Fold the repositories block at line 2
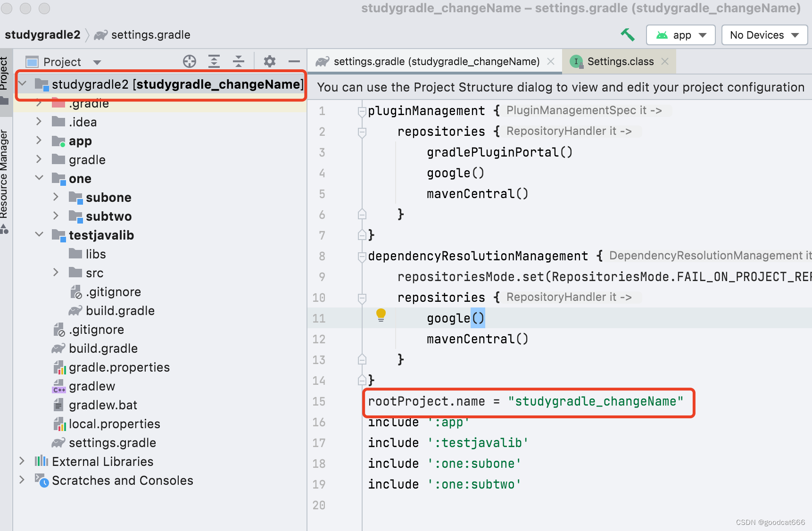Image resolution: width=812 pixels, height=531 pixels. tap(362, 132)
